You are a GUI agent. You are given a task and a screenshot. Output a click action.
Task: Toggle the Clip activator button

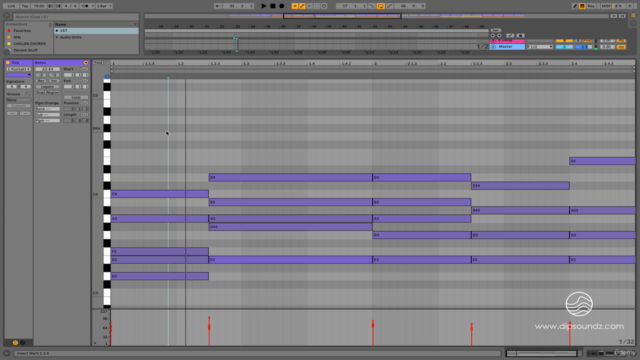tap(8, 62)
